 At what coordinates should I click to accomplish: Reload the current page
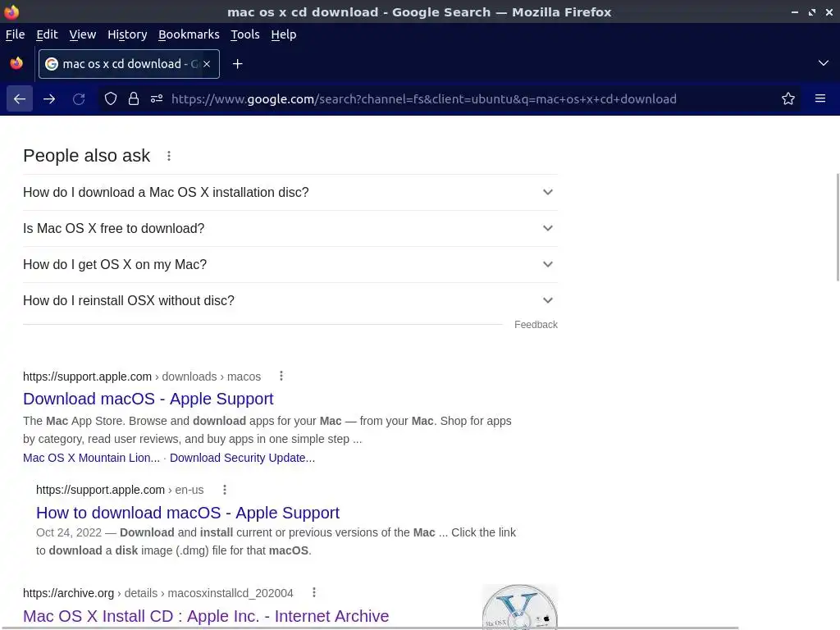click(x=79, y=99)
